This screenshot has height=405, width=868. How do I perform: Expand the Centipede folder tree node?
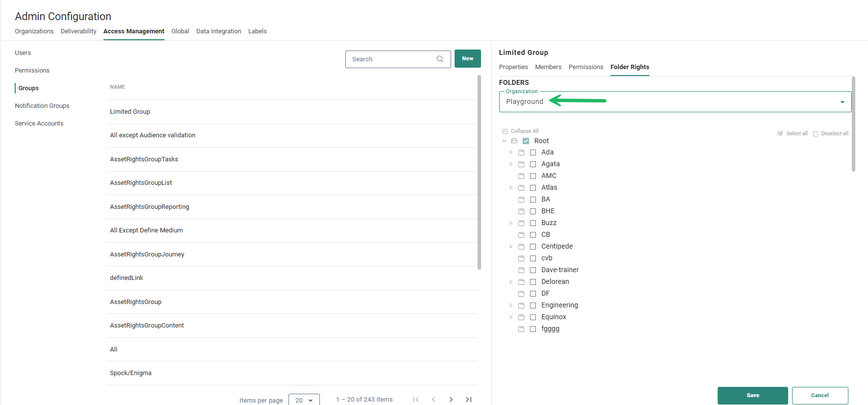[x=511, y=247]
